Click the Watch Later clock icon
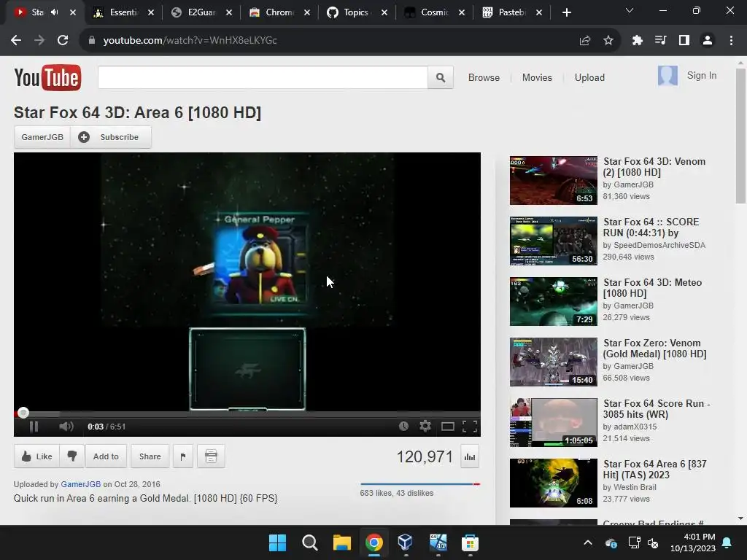 403,426
